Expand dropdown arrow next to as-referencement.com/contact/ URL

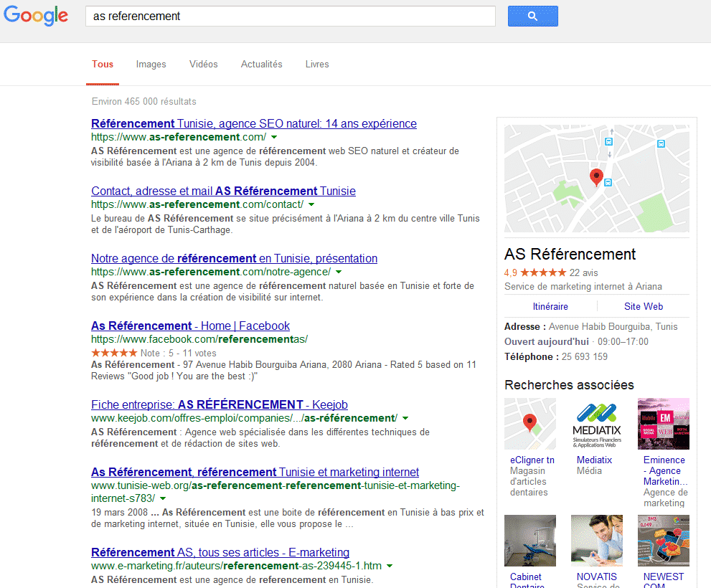point(311,204)
